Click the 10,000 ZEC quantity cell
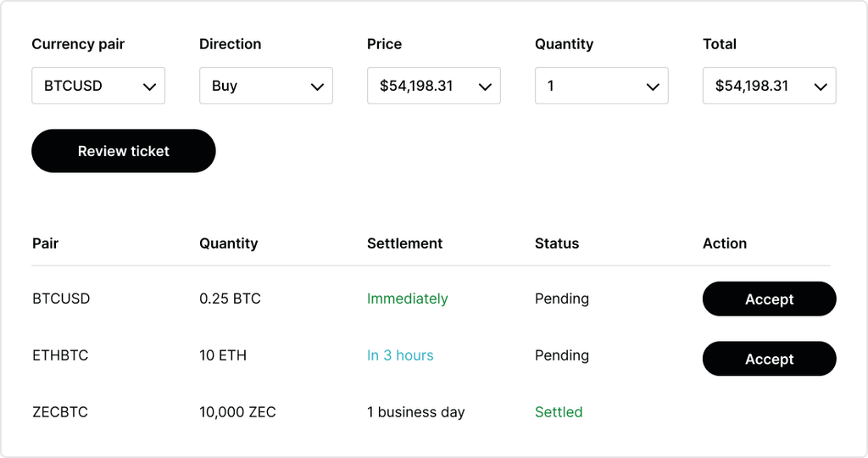 238,412
